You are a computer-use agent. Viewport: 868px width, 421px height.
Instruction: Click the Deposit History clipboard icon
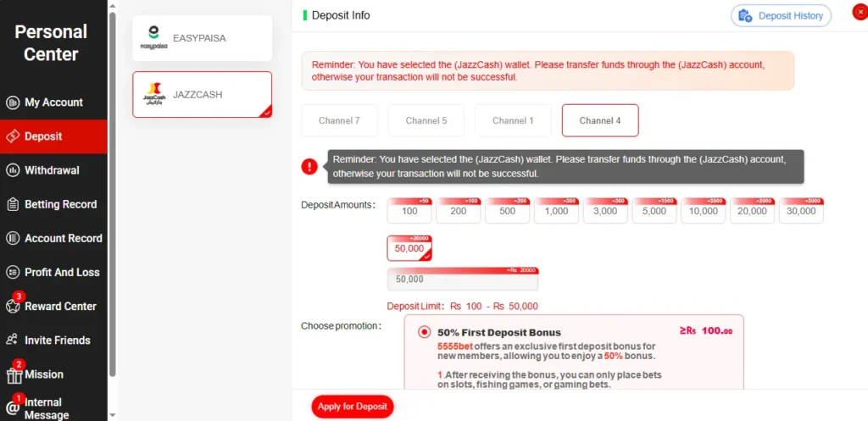(745, 15)
